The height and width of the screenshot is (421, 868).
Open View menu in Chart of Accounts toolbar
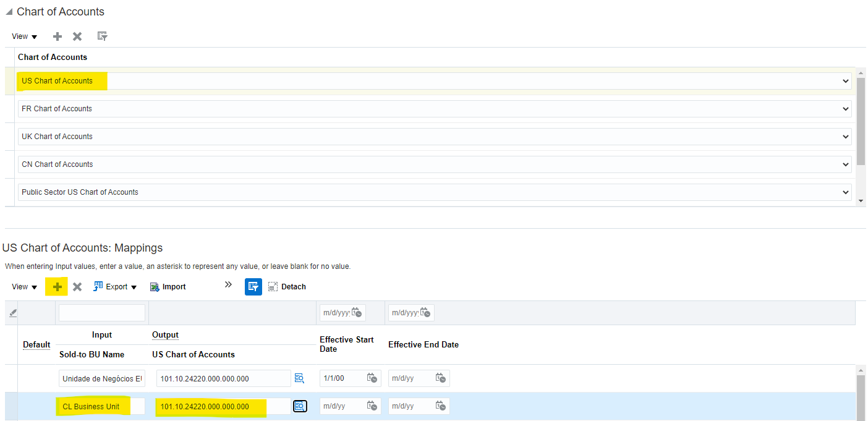(24, 36)
